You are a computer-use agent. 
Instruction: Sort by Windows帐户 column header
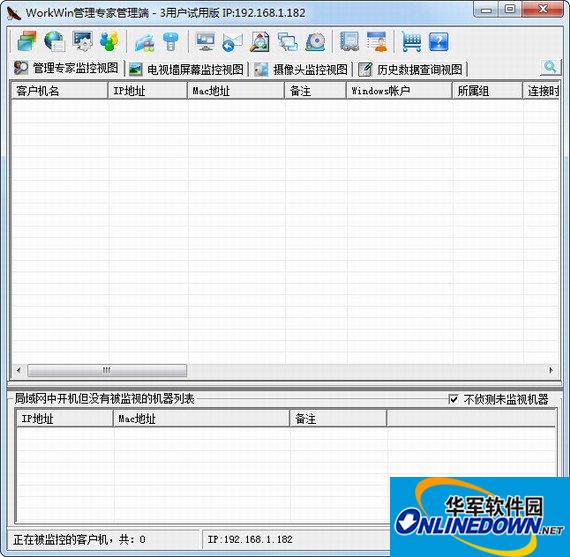399,91
